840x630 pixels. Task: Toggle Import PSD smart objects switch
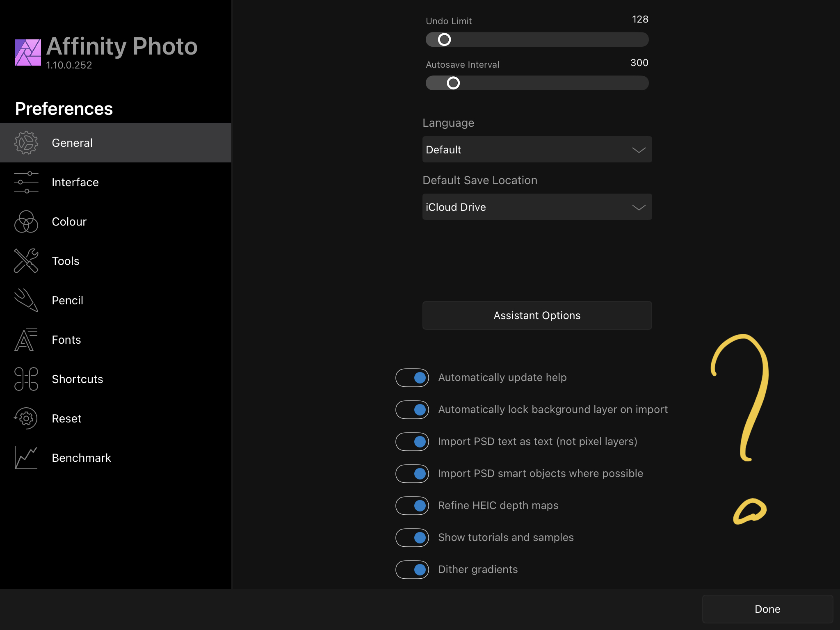click(x=412, y=474)
